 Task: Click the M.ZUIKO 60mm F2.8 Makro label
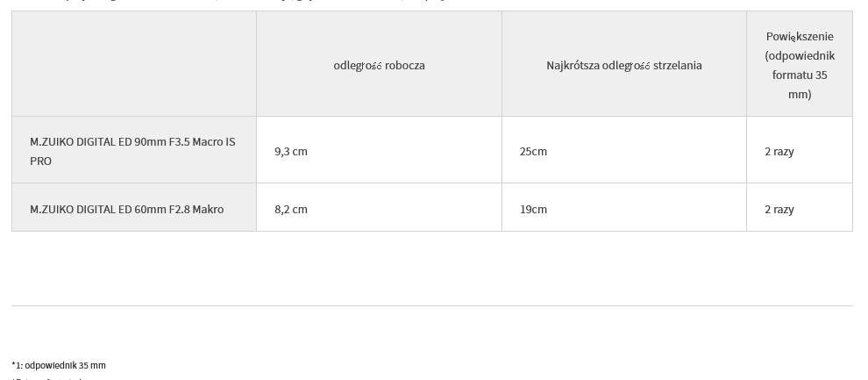pos(126,210)
